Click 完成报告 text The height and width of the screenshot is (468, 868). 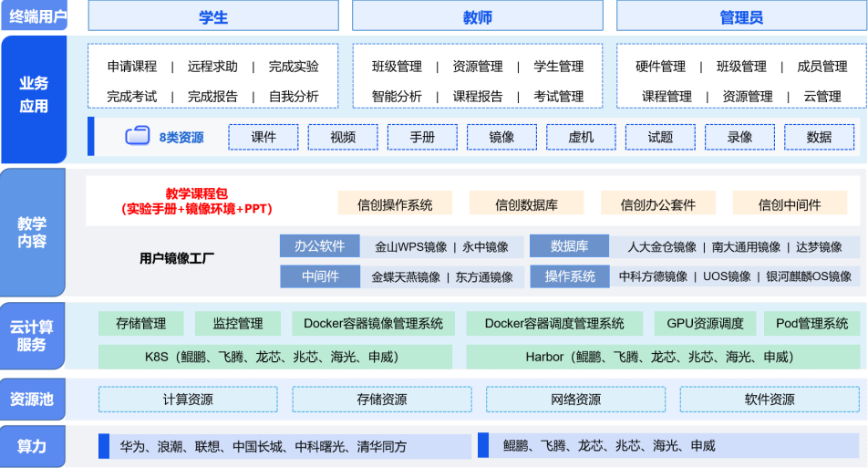coord(212,97)
